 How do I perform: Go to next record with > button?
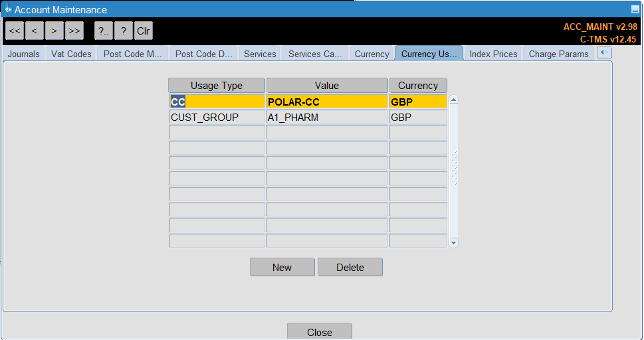pyautogui.click(x=54, y=31)
